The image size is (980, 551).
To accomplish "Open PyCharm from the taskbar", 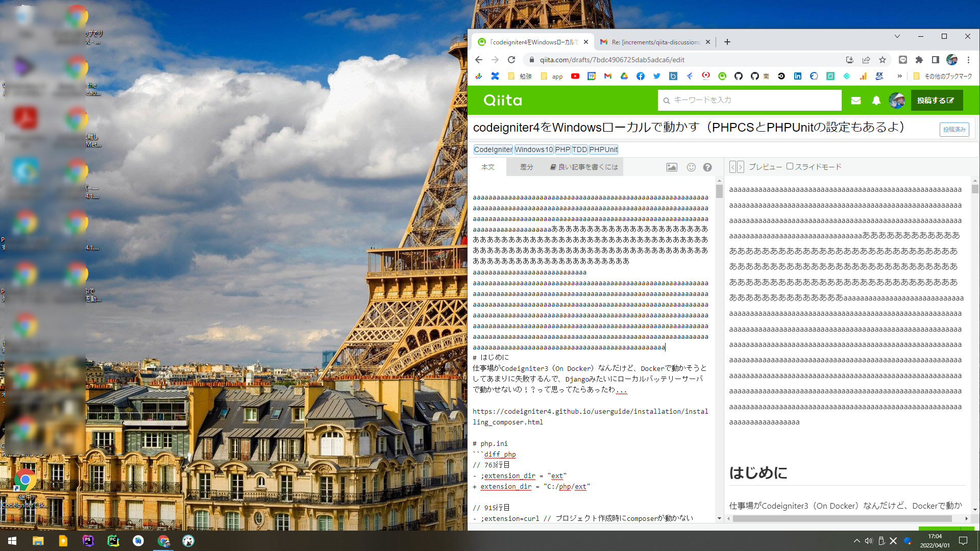I will [x=113, y=541].
